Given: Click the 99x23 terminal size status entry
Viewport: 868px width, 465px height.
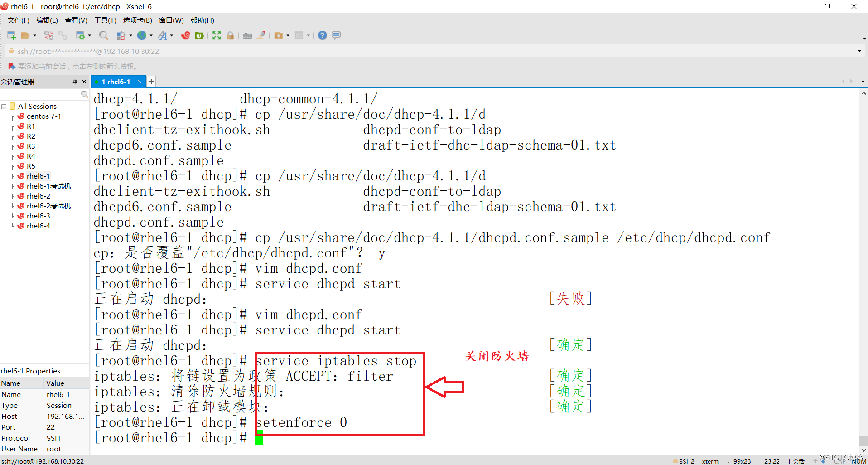Looking at the screenshot, I should 739,461.
